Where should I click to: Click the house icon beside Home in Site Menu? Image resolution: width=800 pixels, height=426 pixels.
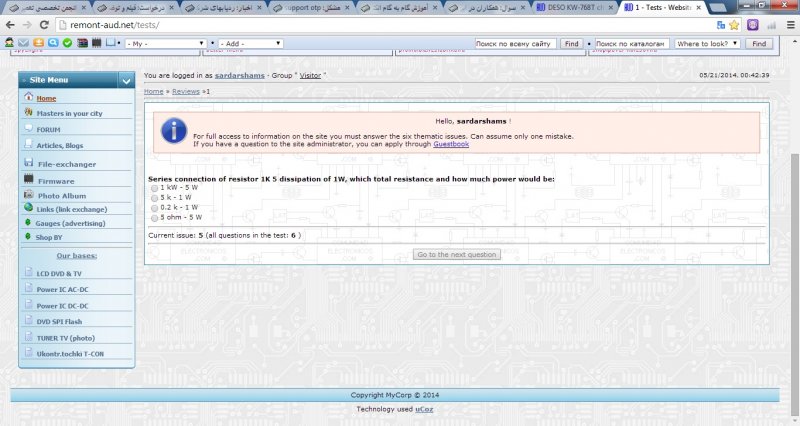coord(29,96)
